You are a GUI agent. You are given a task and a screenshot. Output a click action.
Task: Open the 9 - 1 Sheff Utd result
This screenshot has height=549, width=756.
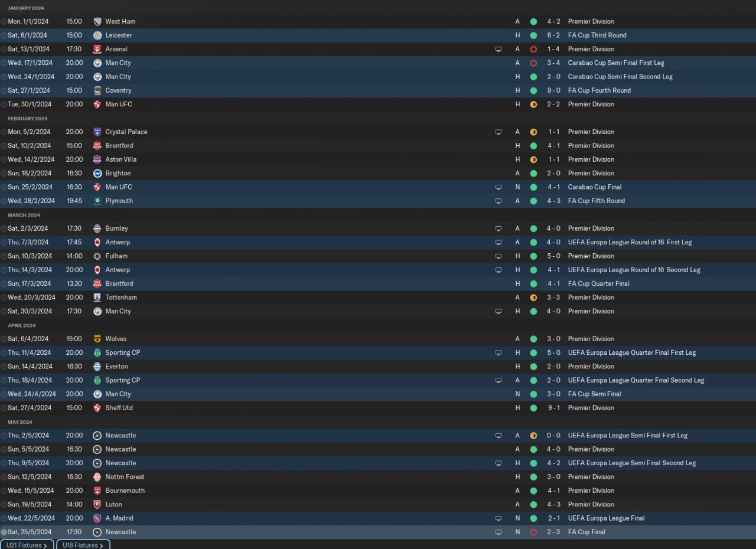(x=553, y=408)
